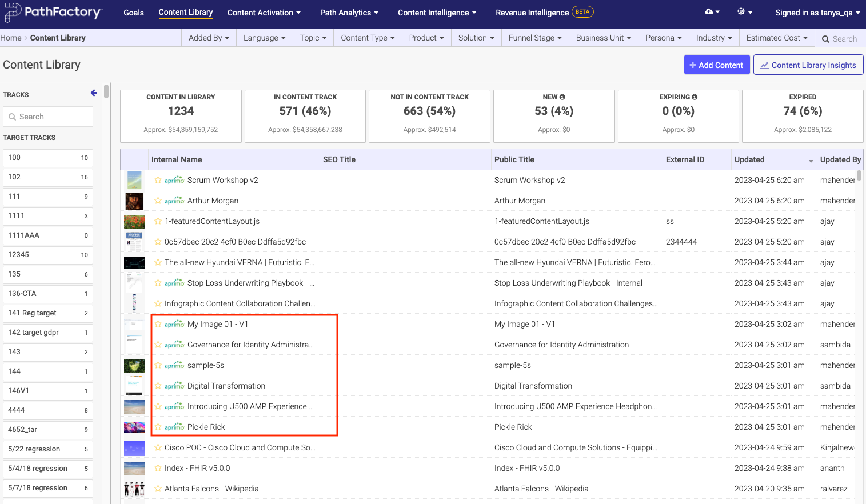
Task: Favorite the Atlanta Falcons - Wikipedia item
Action: (158, 489)
